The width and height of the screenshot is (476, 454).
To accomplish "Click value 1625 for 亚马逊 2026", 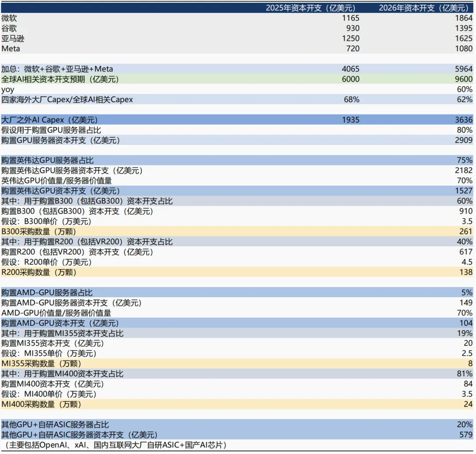I will 464,38.
